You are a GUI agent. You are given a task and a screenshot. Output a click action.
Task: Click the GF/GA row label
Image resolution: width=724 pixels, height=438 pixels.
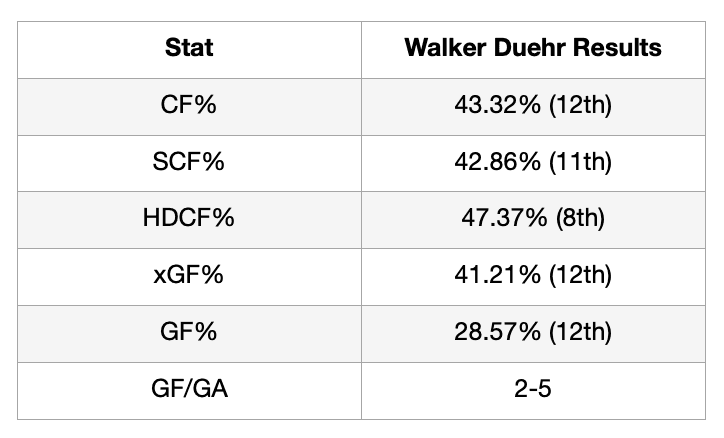pos(188,385)
